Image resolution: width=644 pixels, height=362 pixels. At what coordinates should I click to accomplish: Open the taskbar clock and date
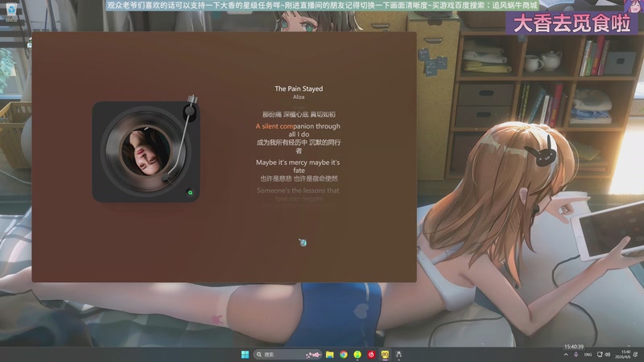(622, 355)
